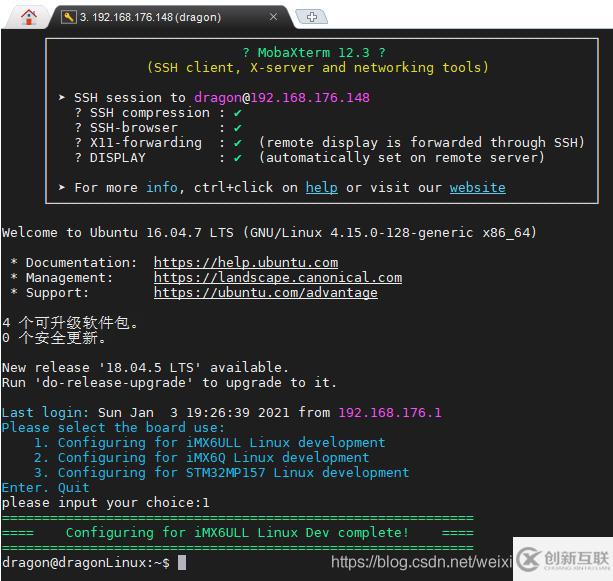The width and height of the screenshot is (613, 581).
Task: Open the home tab icon
Action: [29, 17]
